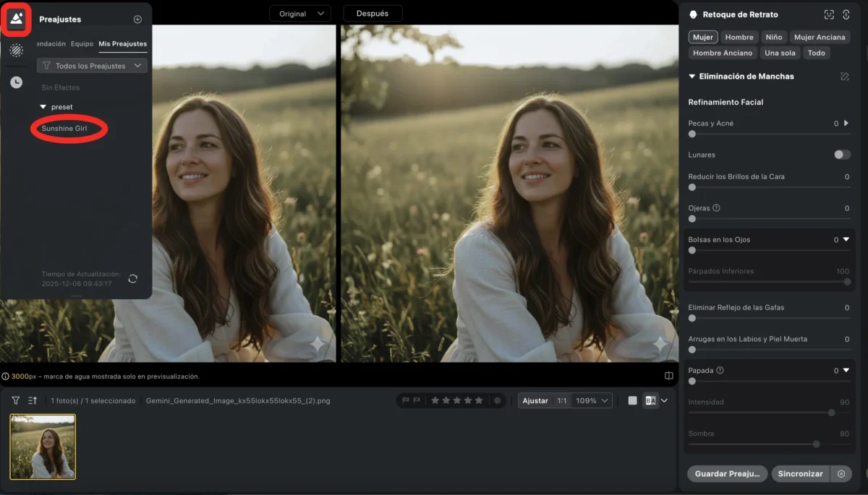Switch to the Equipo tab
Image resolution: width=868 pixels, height=495 pixels.
pos(82,43)
